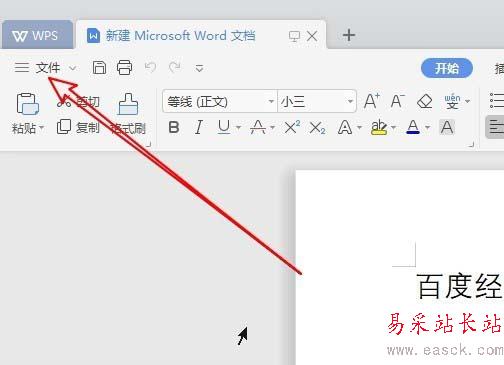Image resolution: width=504 pixels, height=365 pixels.
Task: Expand the text effects dropdown arrow
Action: (359, 128)
